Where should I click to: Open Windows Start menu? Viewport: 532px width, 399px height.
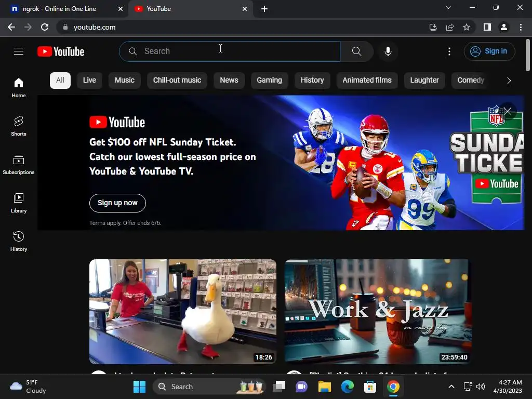[139, 387]
